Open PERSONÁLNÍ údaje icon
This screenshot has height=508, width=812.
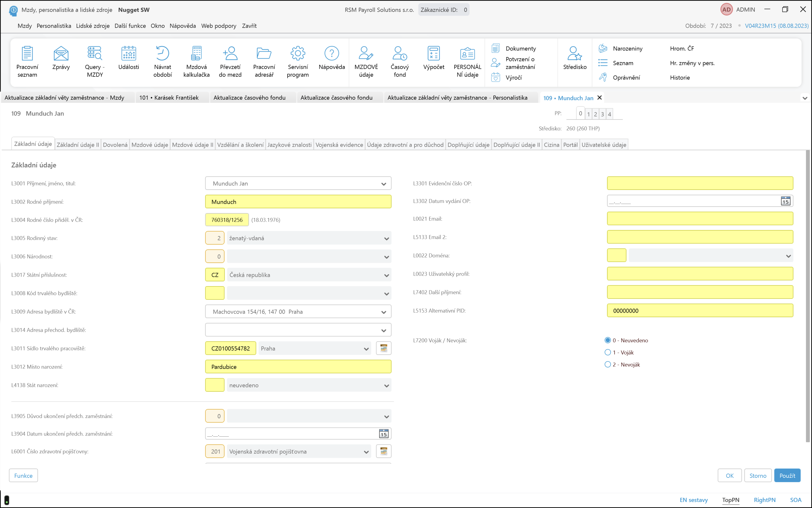coord(467,62)
